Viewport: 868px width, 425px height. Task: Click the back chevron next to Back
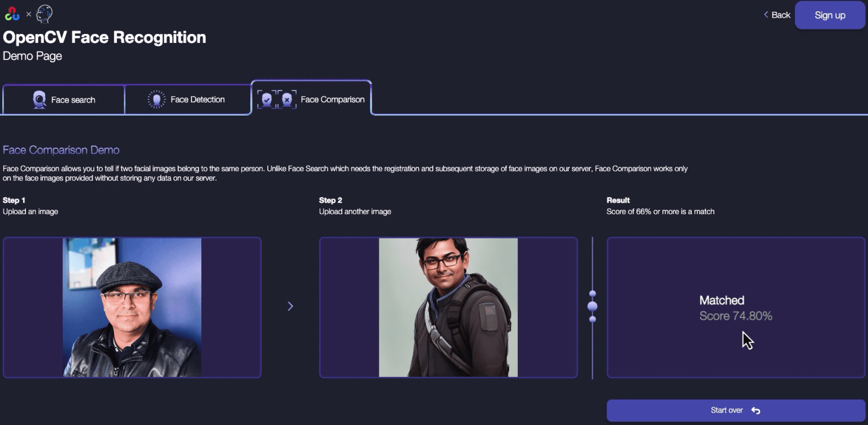pos(766,15)
